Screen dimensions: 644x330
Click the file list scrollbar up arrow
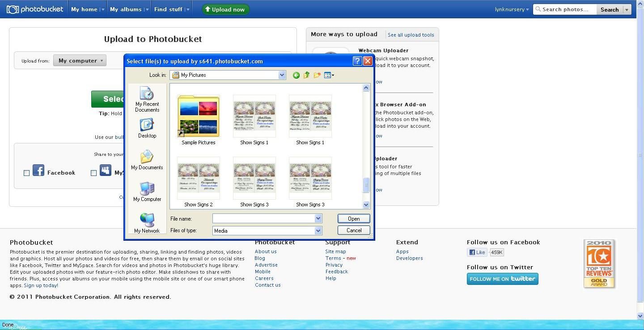click(366, 88)
